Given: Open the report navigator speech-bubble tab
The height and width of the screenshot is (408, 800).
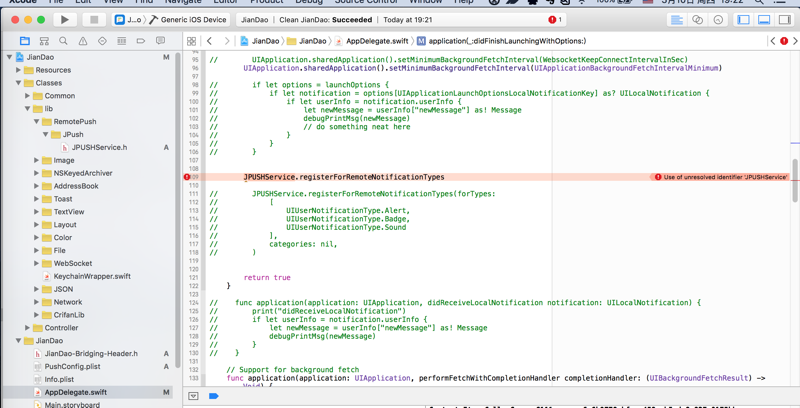Looking at the screenshot, I should 160,41.
